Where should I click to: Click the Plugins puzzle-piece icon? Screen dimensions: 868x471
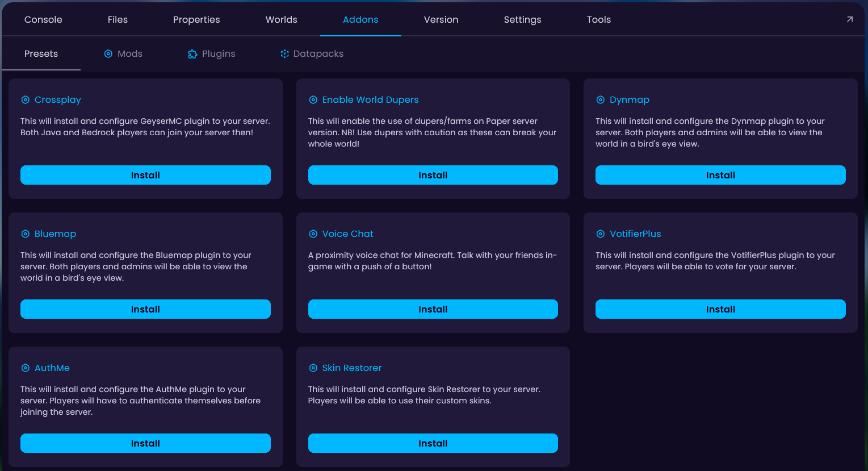tap(192, 54)
